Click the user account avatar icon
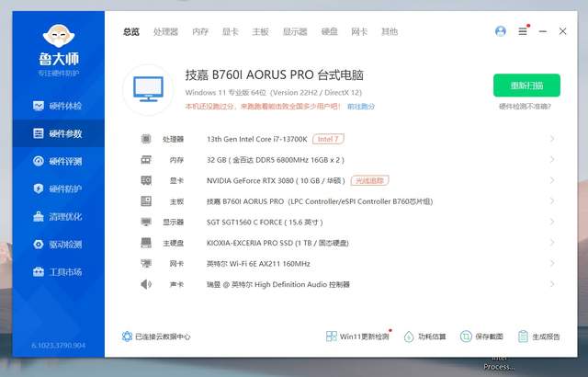This screenshot has height=377, width=588. tap(500, 31)
